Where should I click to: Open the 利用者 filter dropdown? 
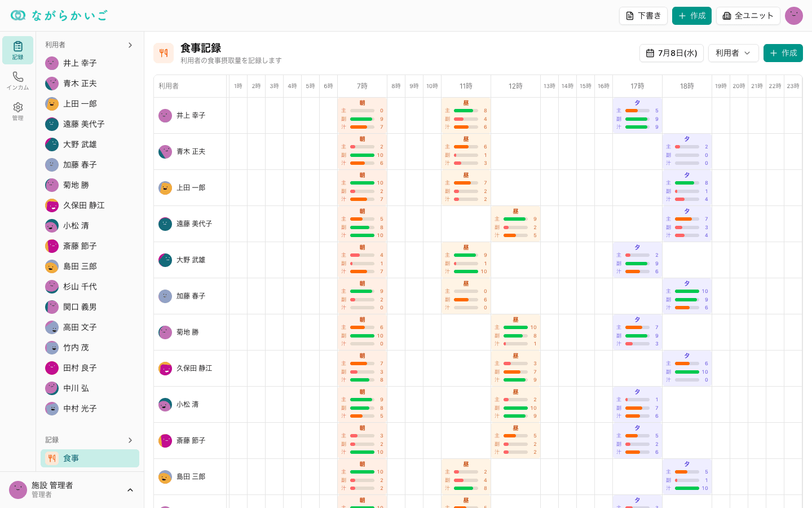tap(734, 53)
